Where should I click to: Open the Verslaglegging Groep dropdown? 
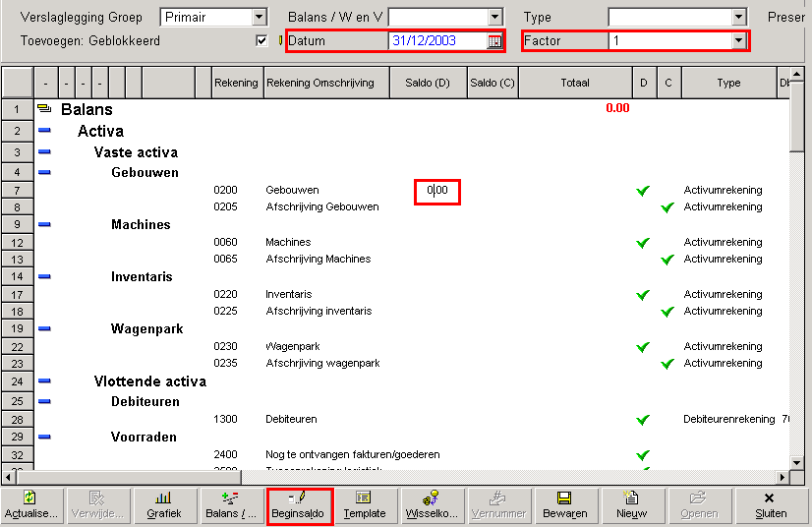point(259,17)
